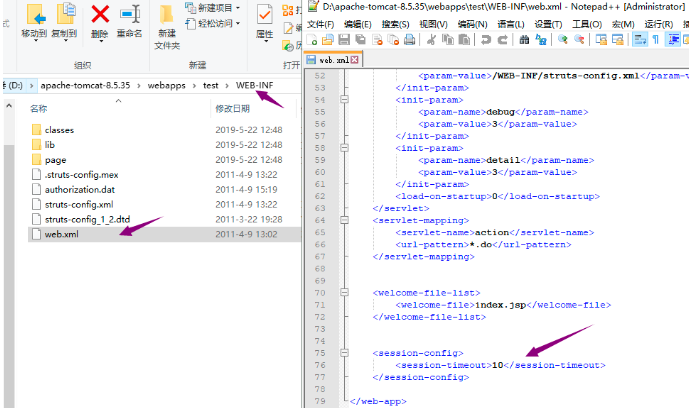This screenshot has height=408, width=689.
Task: Open the 工具(O) menu
Action: (x=587, y=25)
